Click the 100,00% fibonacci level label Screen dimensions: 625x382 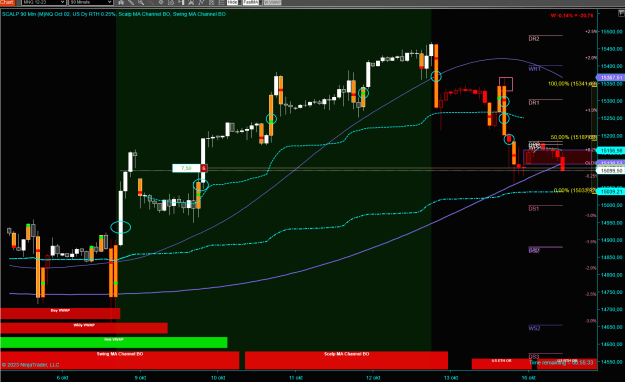click(x=572, y=84)
